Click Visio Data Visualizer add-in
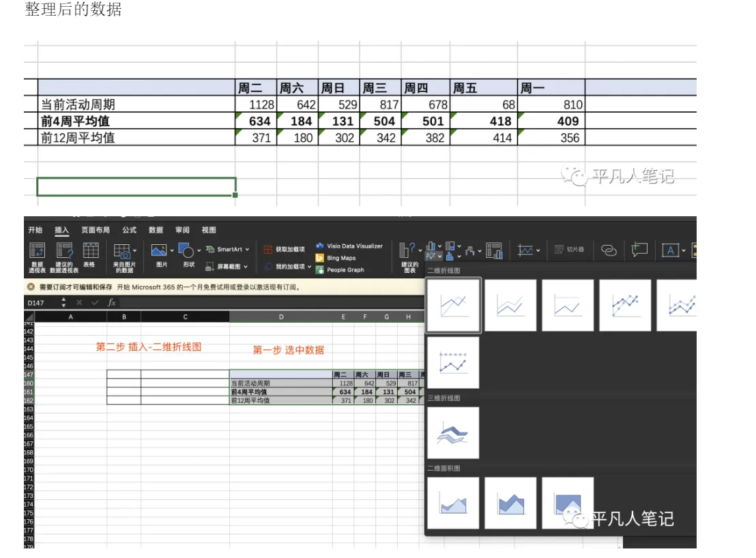 click(x=349, y=246)
